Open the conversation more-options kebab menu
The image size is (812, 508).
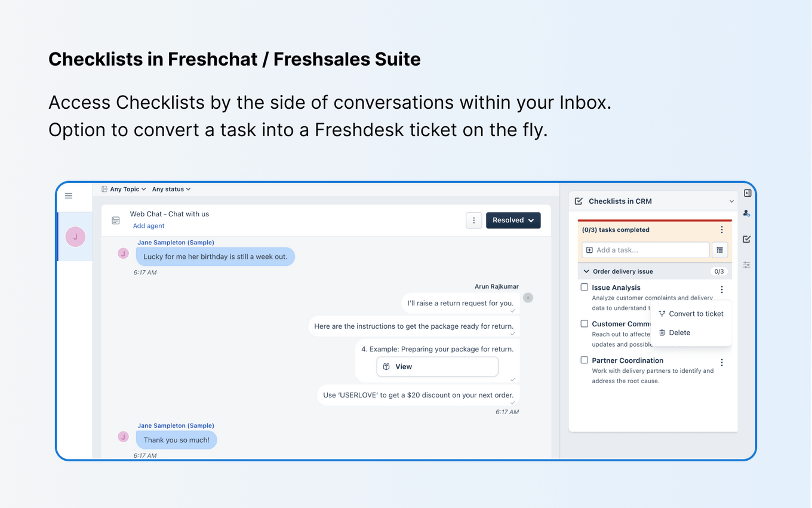coord(473,220)
